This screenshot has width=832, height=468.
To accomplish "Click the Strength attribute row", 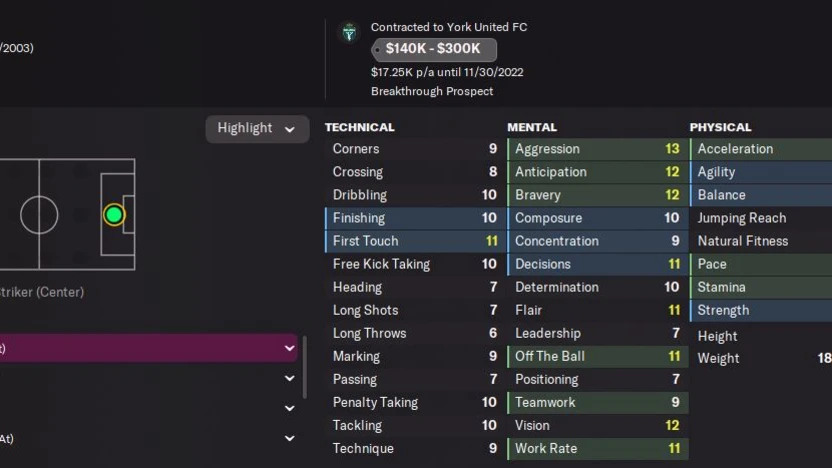I will point(760,310).
